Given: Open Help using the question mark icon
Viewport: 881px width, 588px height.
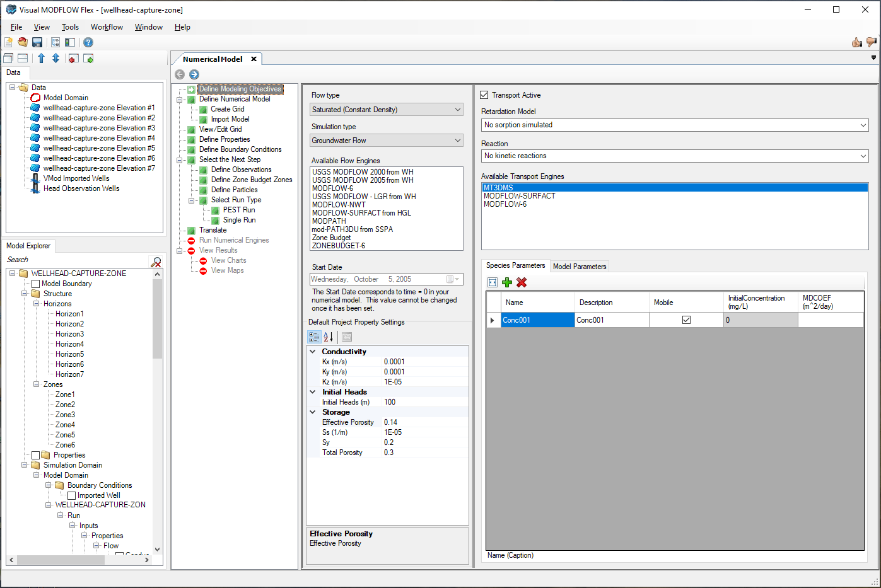Looking at the screenshot, I should click(88, 42).
